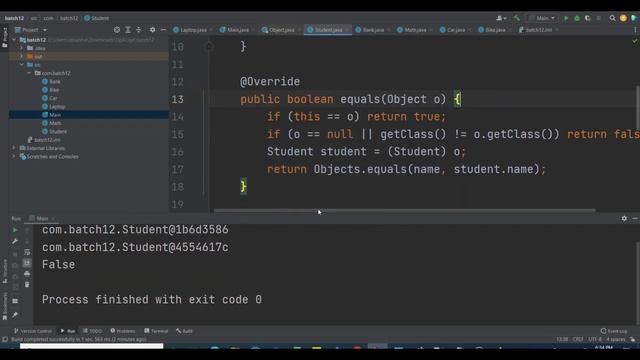The image size is (640, 360).
Task: Expand External Libraries node
Action: (14, 148)
